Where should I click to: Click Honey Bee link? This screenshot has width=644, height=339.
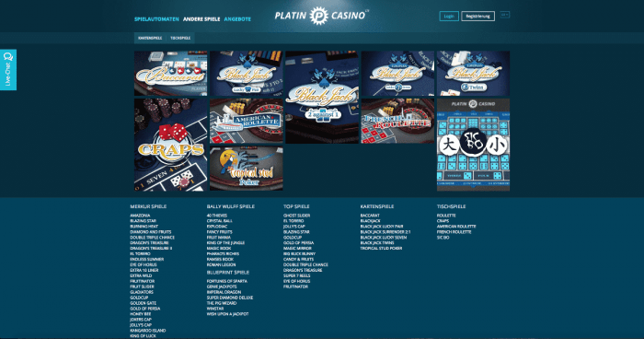click(141, 314)
